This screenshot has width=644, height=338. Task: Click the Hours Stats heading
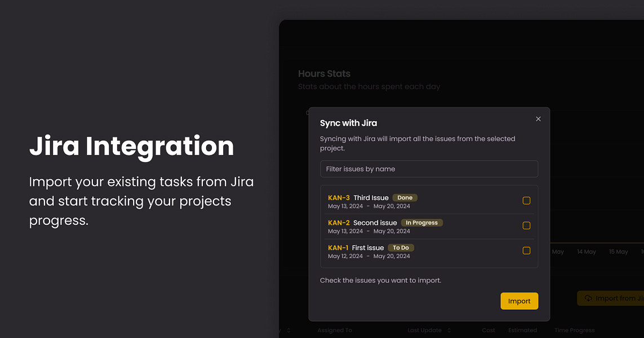pyautogui.click(x=324, y=73)
